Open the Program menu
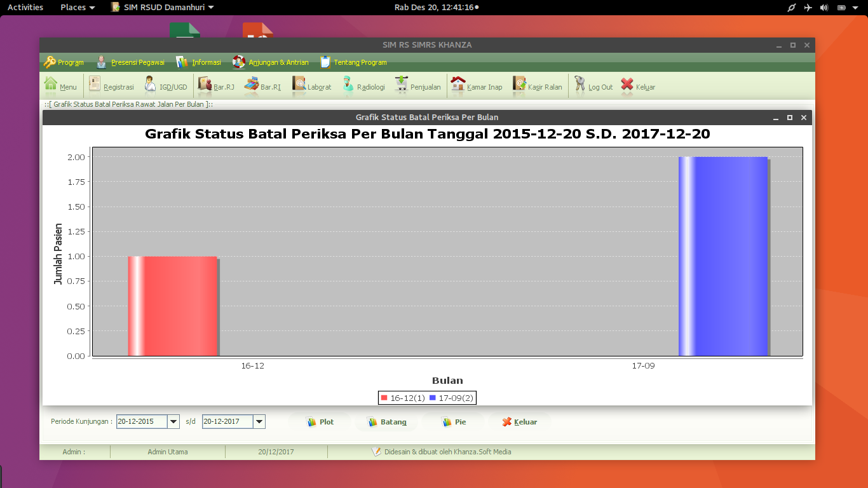 click(64, 62)
